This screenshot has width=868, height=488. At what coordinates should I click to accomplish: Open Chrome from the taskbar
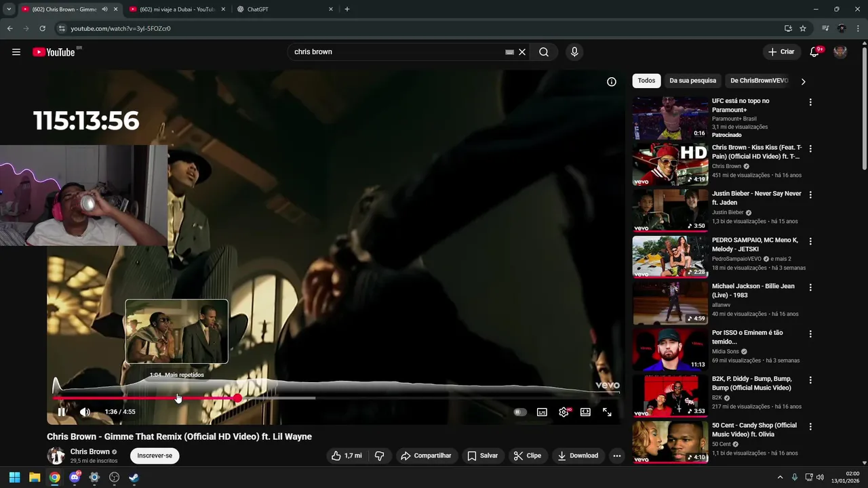[54, 477]
